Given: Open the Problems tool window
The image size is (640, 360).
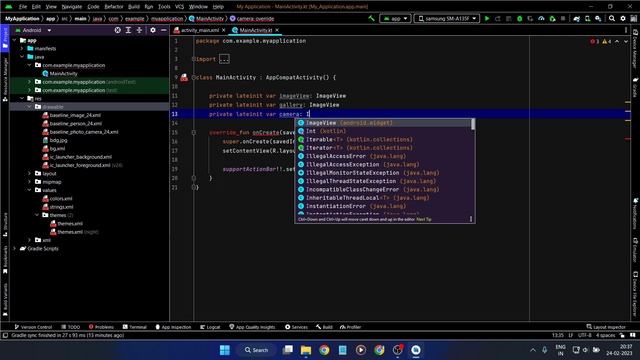Looking at the screenshot, I should coord(101,327).
